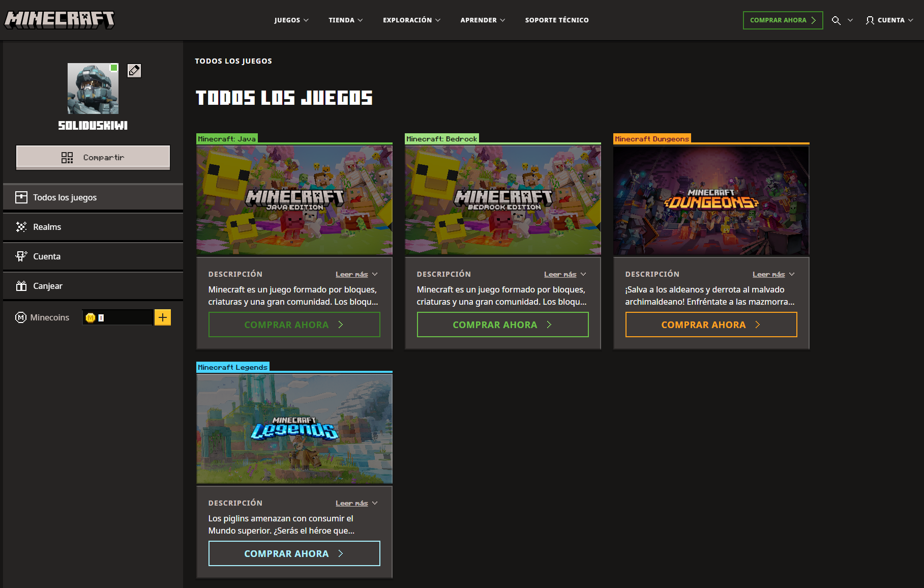Image resolution: width=924 pixels, height=588 pixels.
Task: Click the Dungeons card description text
Action: coord(710,296)
